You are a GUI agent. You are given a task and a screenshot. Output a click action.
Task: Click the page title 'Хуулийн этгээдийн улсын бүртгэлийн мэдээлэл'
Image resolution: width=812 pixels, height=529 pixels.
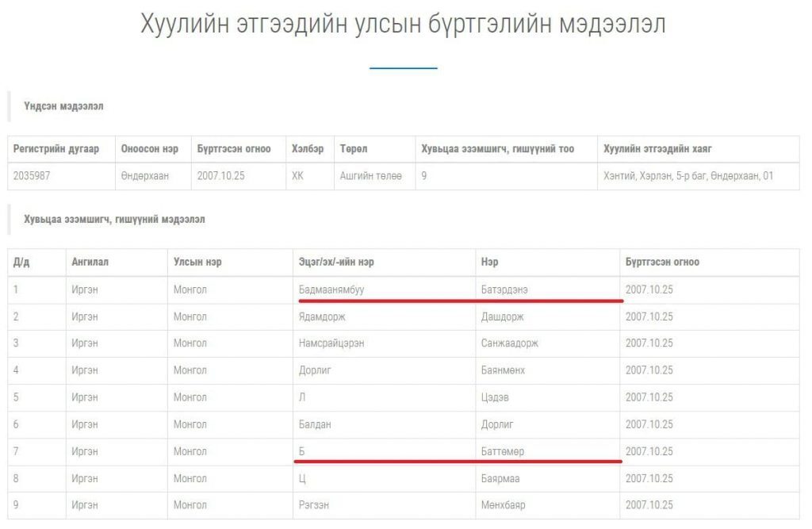403,24
